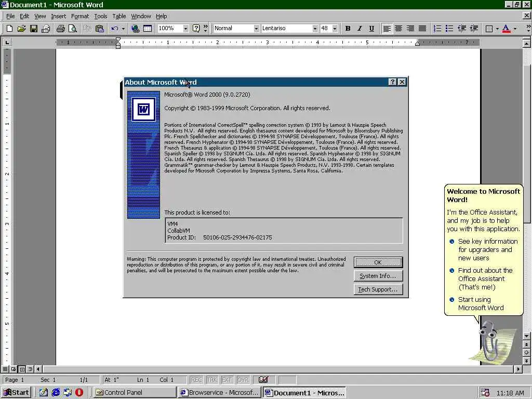Screen dimensions: 532x399
Task: Toggle numbered list formatting
Action: 437,29
